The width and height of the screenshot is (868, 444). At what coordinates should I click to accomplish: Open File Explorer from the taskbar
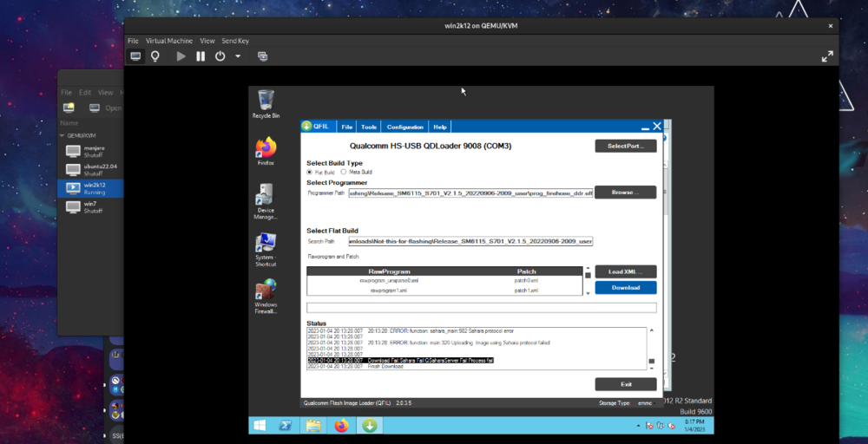point(313,425)
